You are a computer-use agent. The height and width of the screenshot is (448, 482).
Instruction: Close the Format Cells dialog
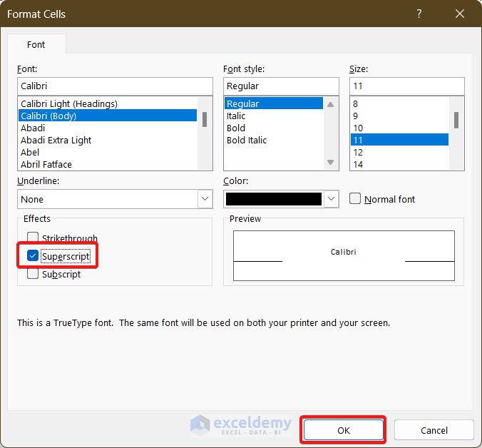[459, 14]
